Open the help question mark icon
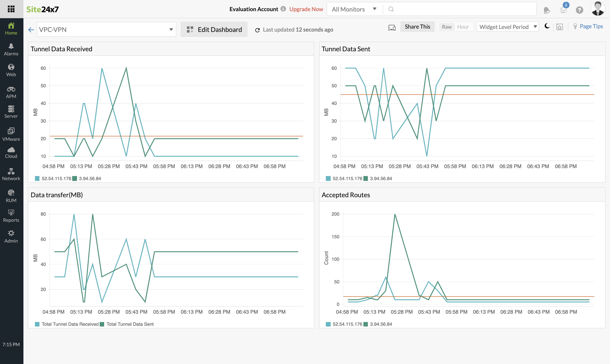 click(579, 10)
